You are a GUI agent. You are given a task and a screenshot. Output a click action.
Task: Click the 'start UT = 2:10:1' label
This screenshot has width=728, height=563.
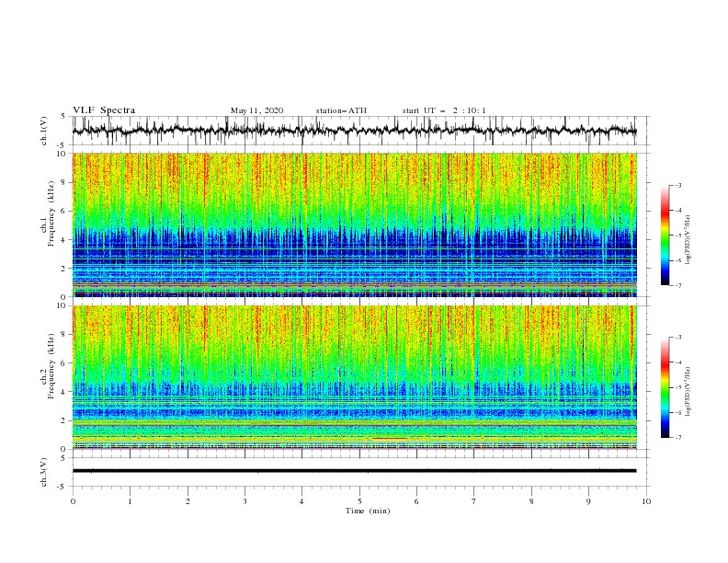444,110
